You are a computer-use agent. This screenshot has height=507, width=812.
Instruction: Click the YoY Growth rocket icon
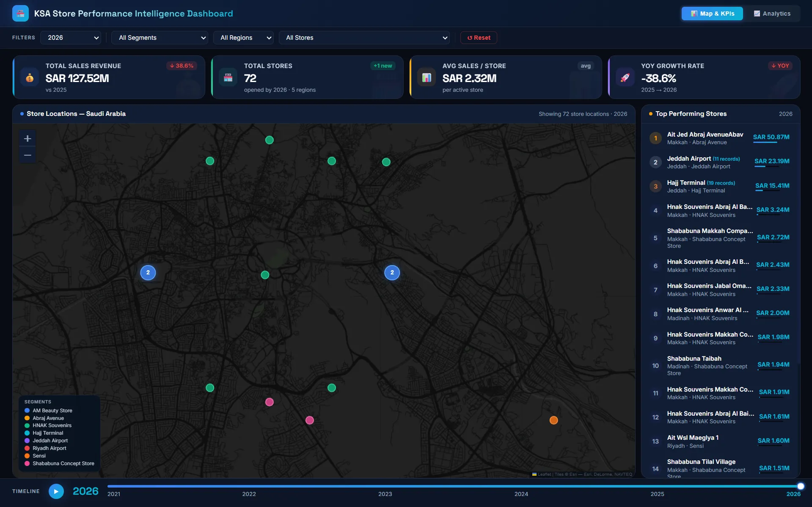click(x=625, y=77)
